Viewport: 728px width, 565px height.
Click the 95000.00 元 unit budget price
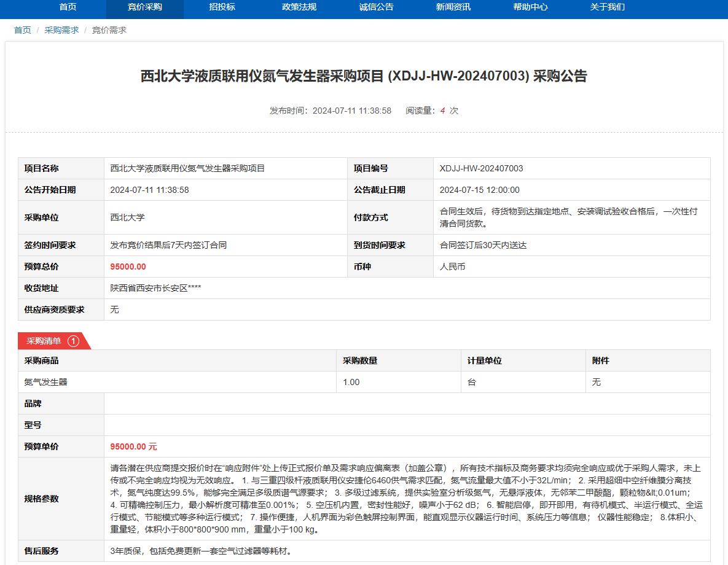(x=133, y=446)
